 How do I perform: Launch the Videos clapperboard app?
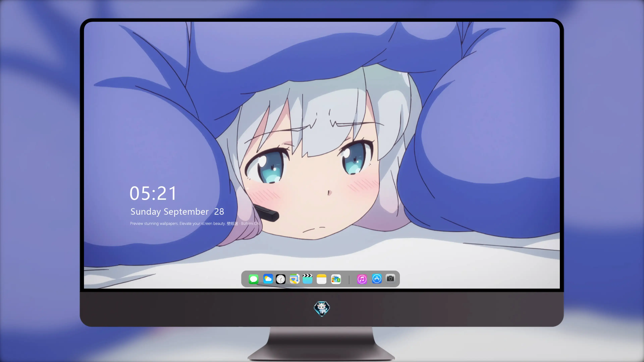pyautogui.click(x=308, y=279)
